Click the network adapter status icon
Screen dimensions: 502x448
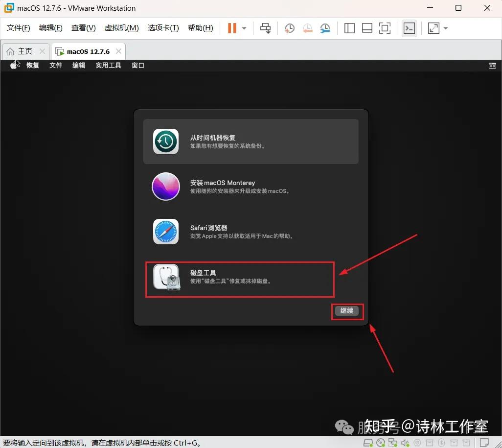coord(393,443)
